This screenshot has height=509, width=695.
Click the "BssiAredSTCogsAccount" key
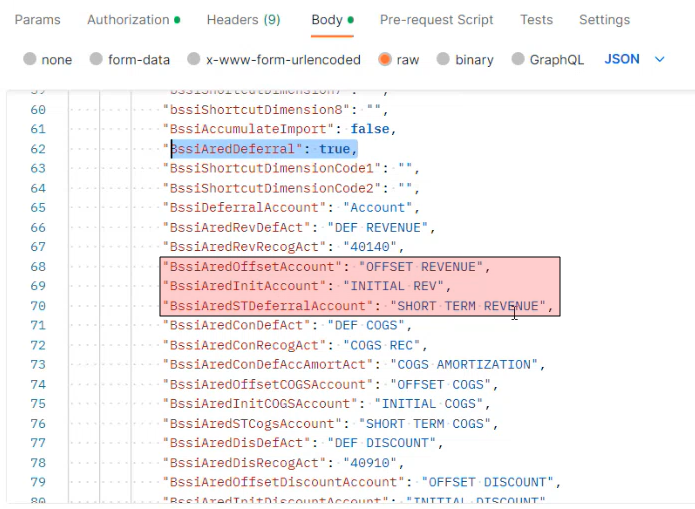[253, 423]
